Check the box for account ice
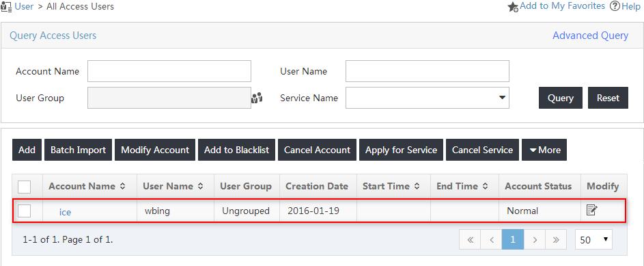 [24, 211]
